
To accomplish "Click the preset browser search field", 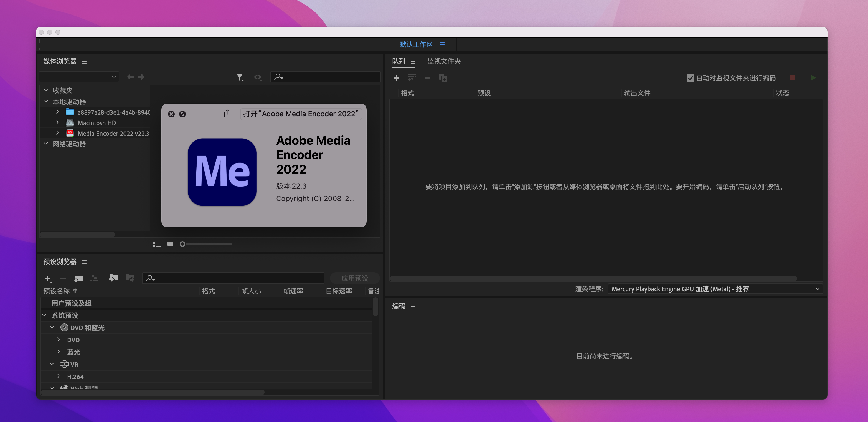I will click(x=236, y=278).
